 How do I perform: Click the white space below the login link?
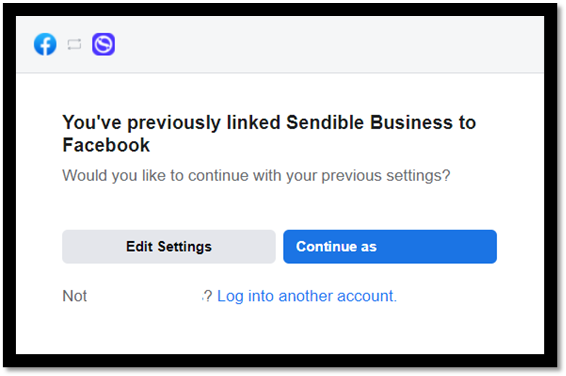tap(280, 330)
